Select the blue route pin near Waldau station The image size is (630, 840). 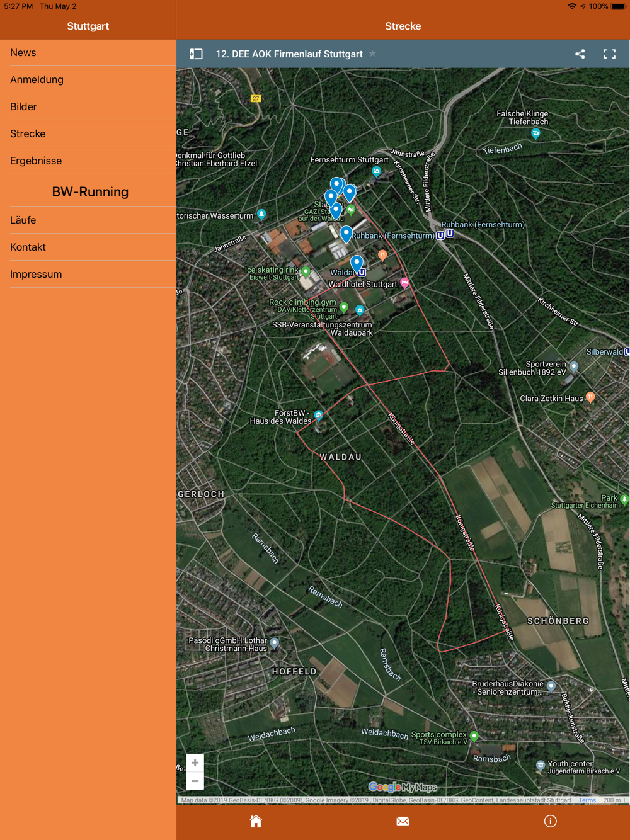click(357, 263)
